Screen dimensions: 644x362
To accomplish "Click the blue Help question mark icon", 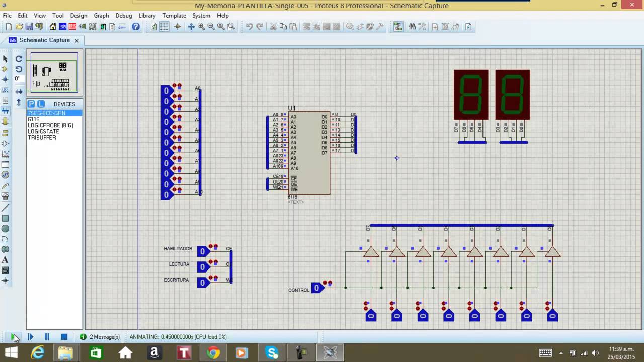I will tap(136, 26).
